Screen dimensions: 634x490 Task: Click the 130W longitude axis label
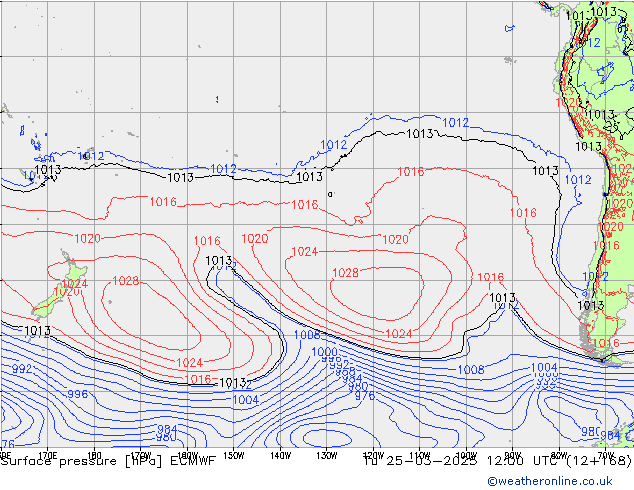point(327,456)
